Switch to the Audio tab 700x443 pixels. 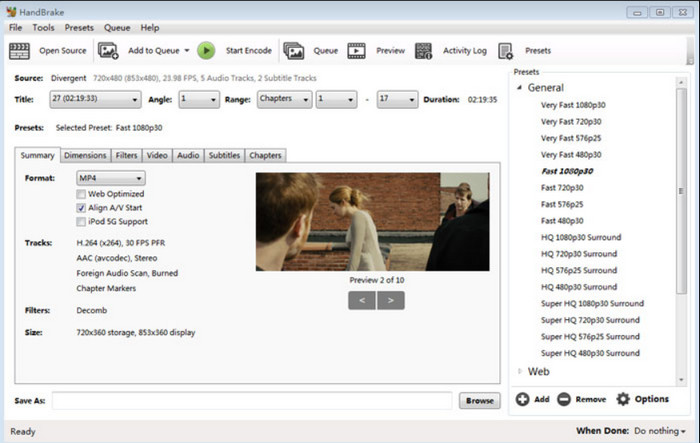(x=188, y=155)
